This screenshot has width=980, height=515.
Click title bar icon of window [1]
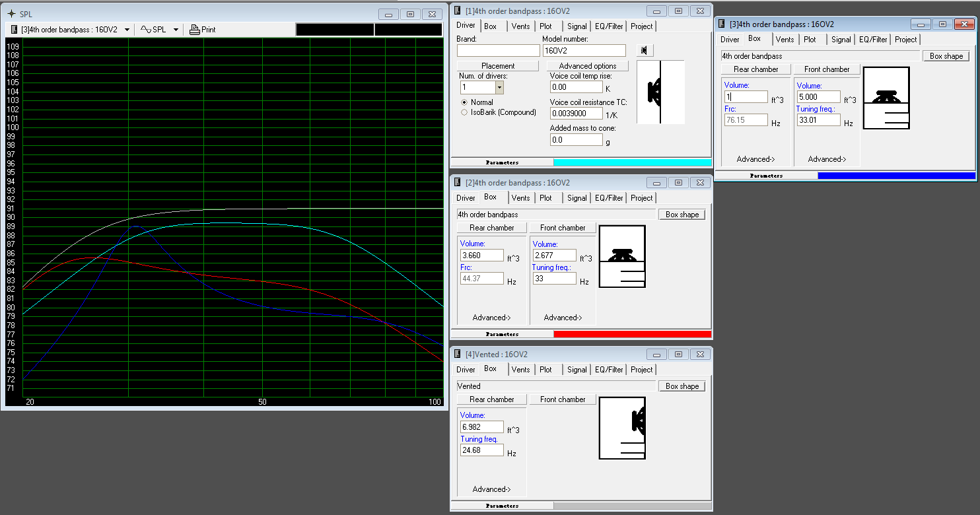pyautogui.click(x=458, y=11)
